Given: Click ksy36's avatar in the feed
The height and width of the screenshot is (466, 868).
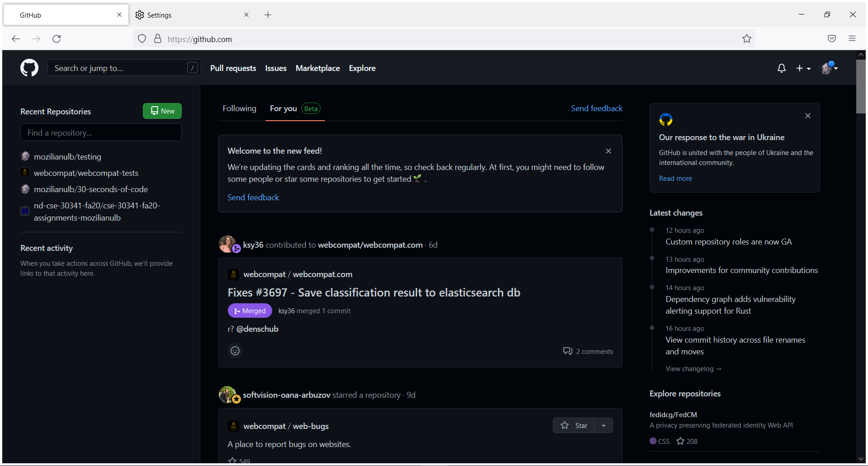Looking at the screenshot, I should 227,244.
